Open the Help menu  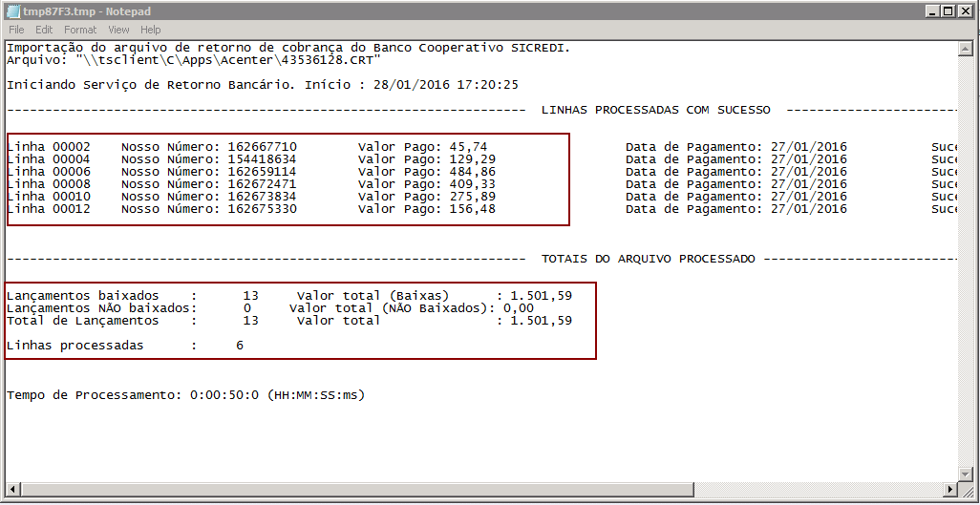[x=150, y=30]
